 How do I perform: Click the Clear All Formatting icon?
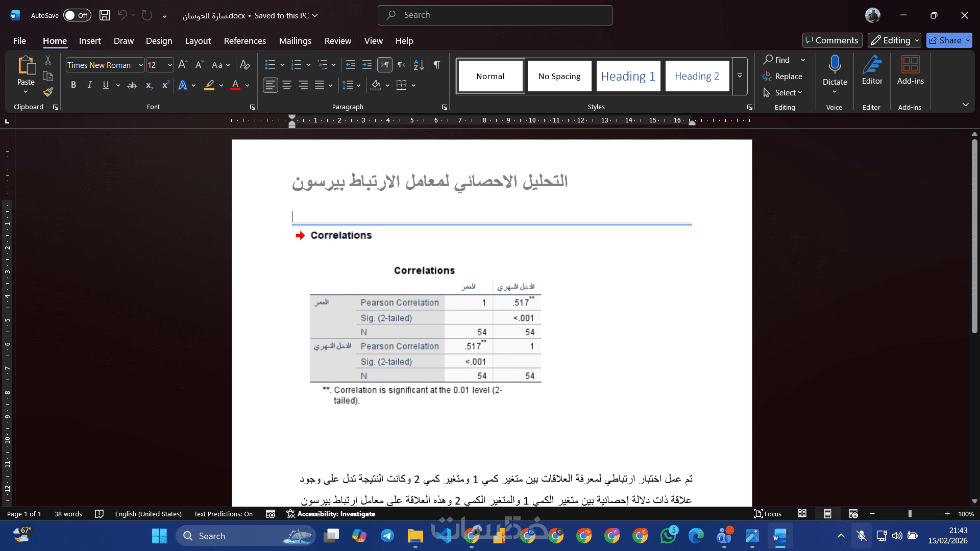(244, 65)
